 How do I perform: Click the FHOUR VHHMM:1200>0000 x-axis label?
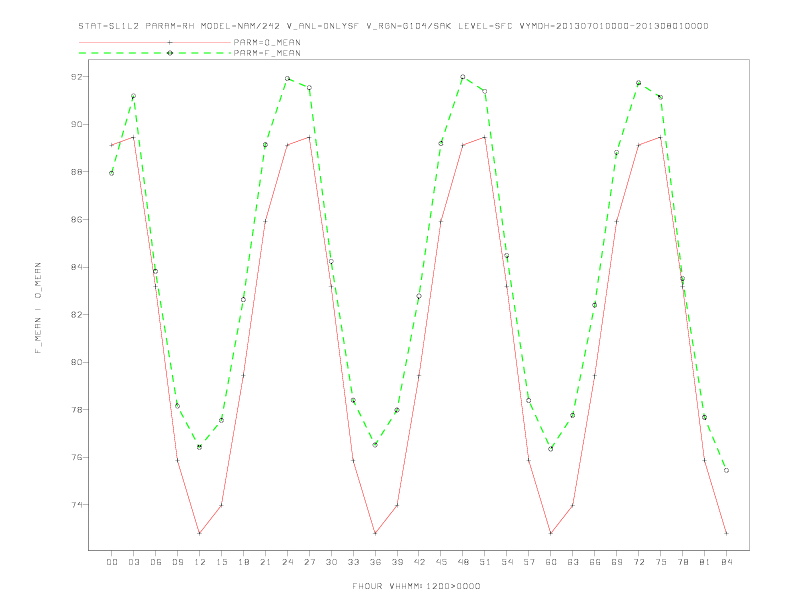coord(416,586)
